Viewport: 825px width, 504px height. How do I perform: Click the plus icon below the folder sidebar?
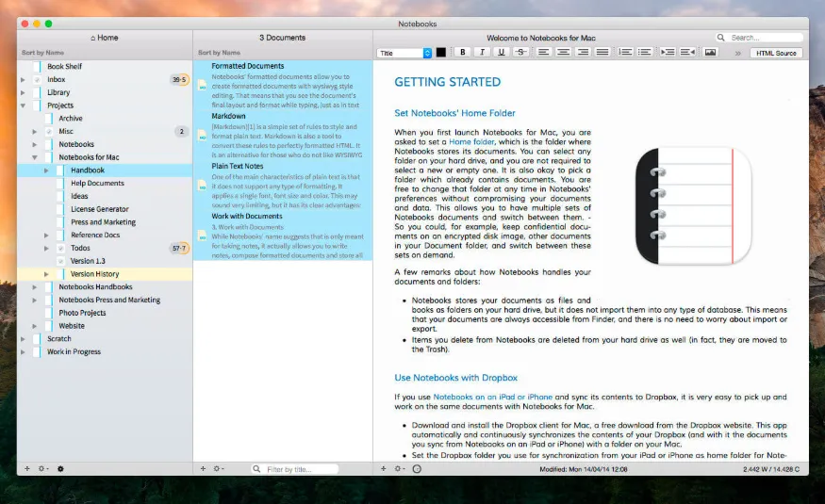26,468
